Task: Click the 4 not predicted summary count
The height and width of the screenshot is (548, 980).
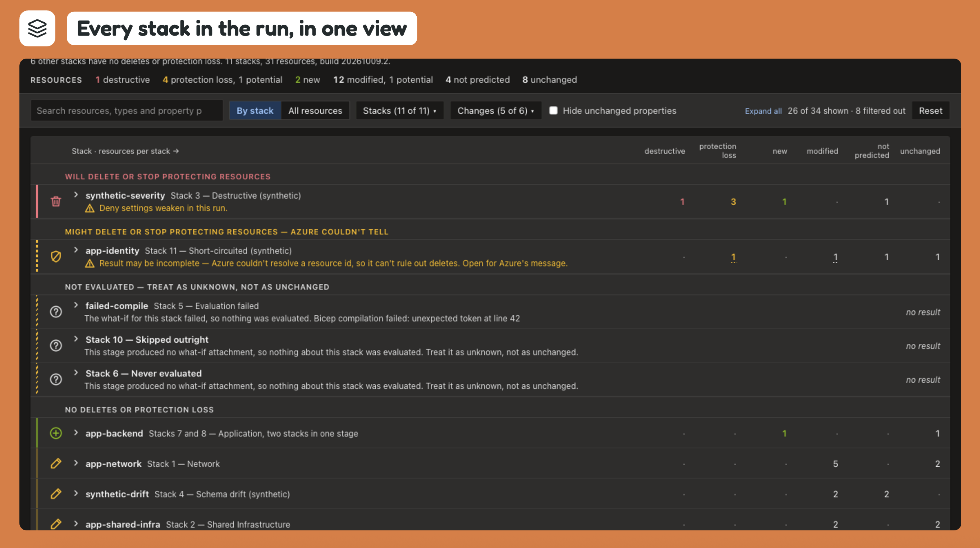Action: tap(477, 79)
